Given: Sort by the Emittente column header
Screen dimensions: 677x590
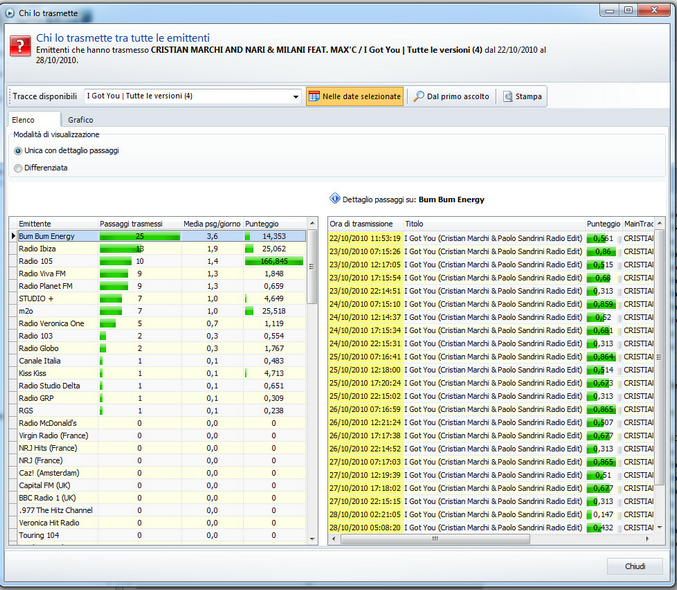Looking at the screenshot, I should (x=57, y=224).
